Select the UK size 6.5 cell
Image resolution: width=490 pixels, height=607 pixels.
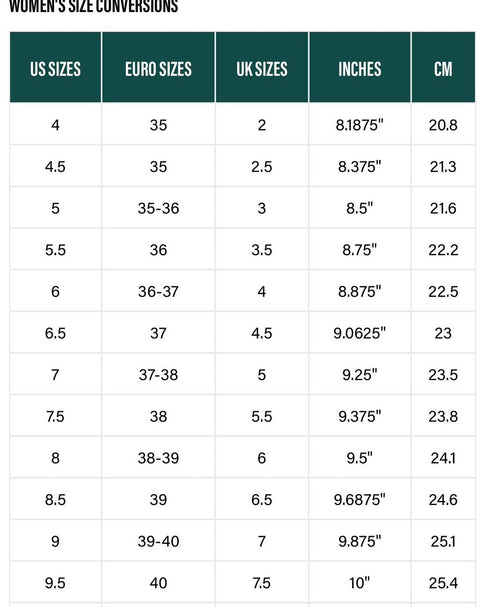point(262,499)
